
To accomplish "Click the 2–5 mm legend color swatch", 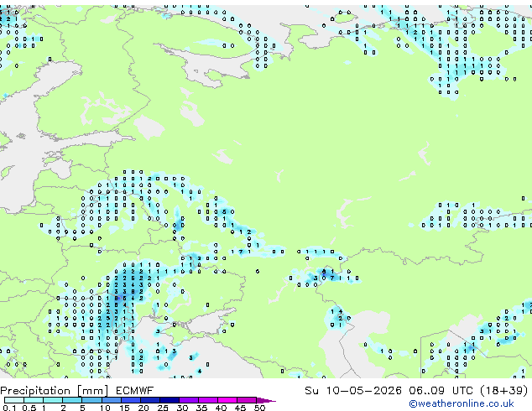I will click(x=72, y=400).
